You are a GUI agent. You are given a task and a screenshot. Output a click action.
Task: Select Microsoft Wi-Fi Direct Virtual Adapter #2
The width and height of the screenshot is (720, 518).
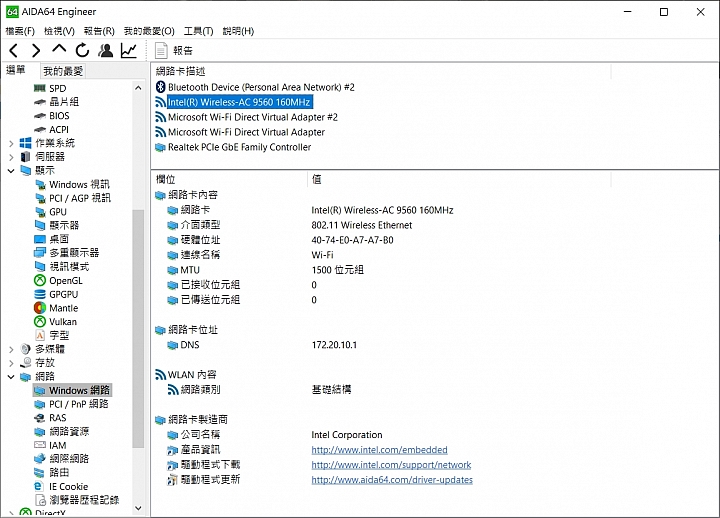click(x=247, y=117)
